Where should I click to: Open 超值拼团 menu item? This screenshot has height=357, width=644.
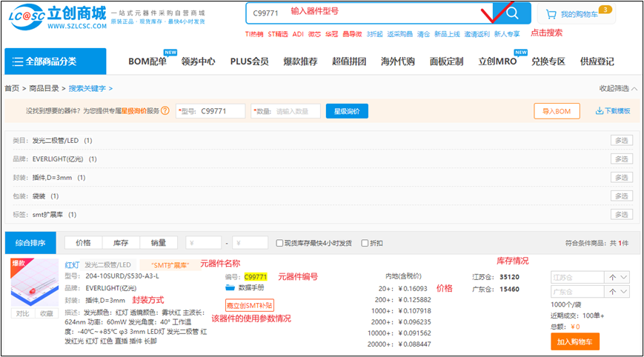pyautogui.click(x=349, y=61)
